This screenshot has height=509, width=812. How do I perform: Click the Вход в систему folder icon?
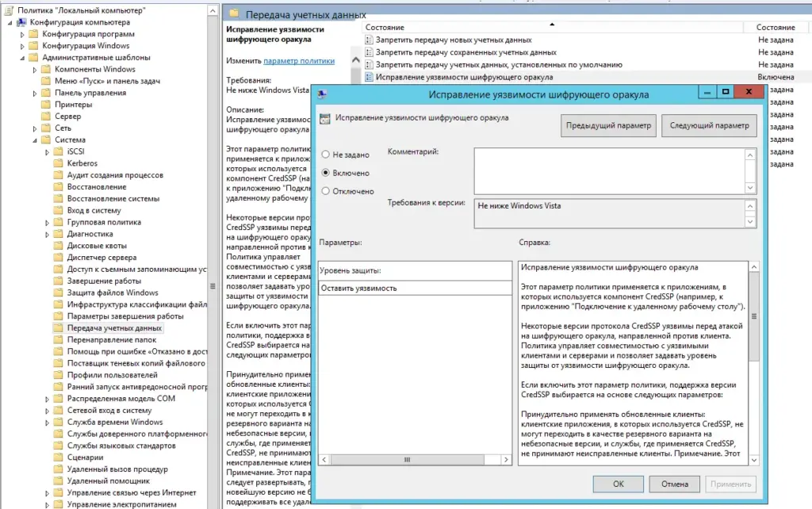pos(59,210)
